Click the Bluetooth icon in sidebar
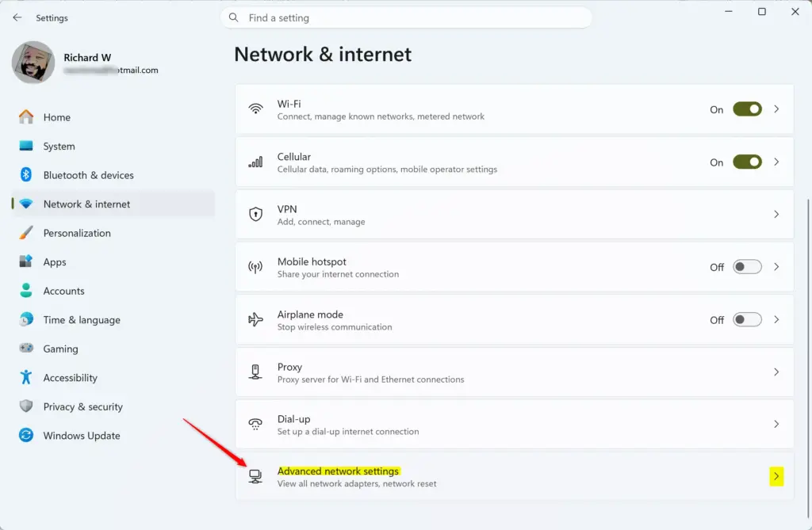The image size is (812, 530). [26, 175]
